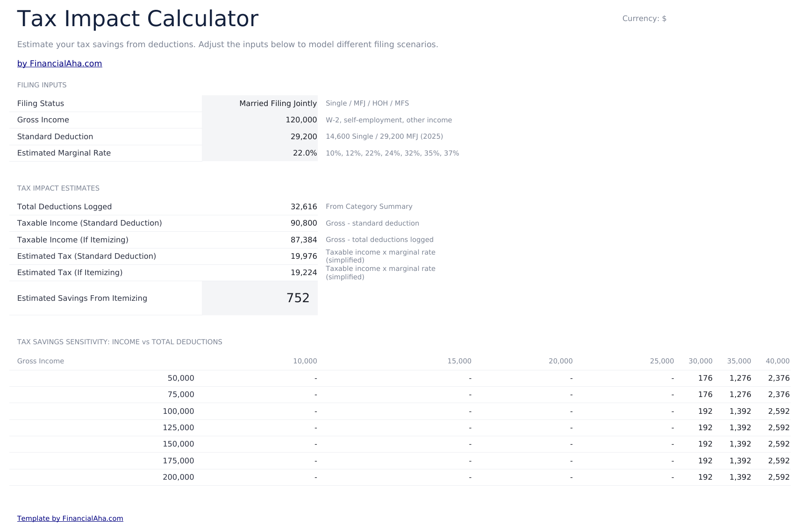The image size is (800, 532).
Task: Select the 2,592 cell in the 200,000 row
Action: click(779, 477)
